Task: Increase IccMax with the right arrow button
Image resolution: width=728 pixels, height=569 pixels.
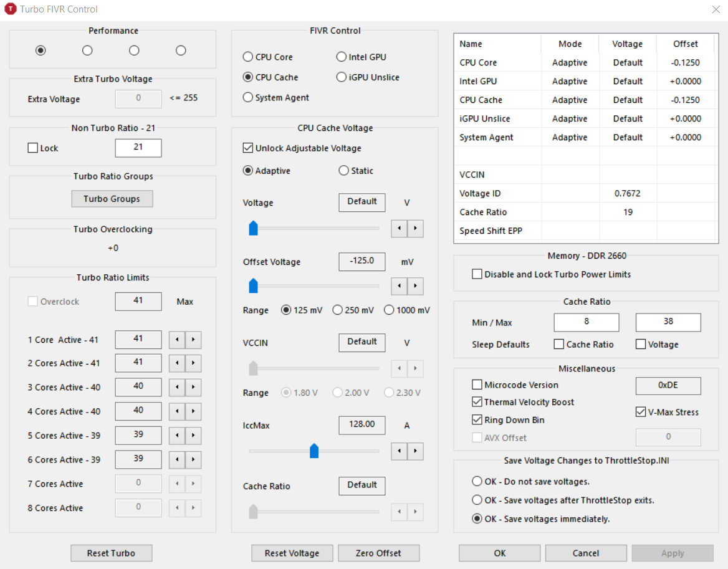Action: tap(416, 451)
